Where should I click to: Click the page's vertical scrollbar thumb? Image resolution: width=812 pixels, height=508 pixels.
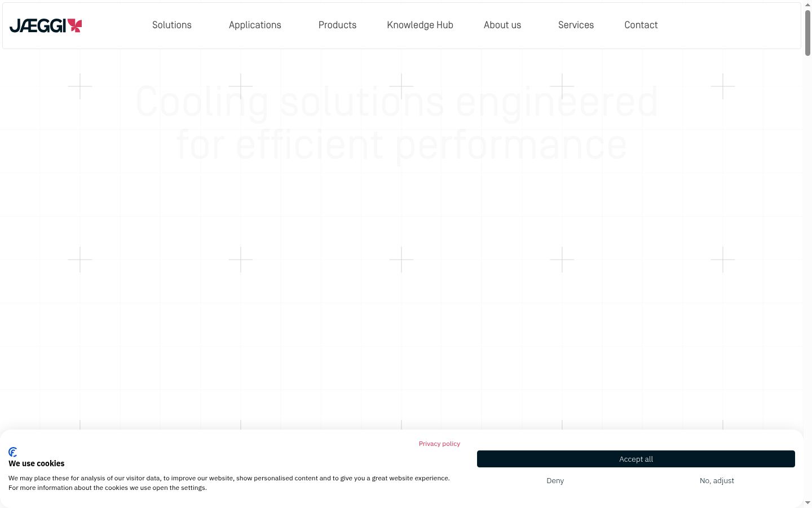click(x=807, y=33)
